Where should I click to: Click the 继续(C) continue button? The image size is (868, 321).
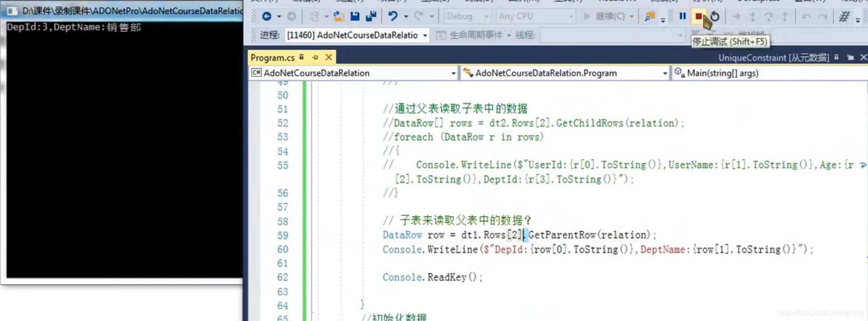[x=604, y=16]
